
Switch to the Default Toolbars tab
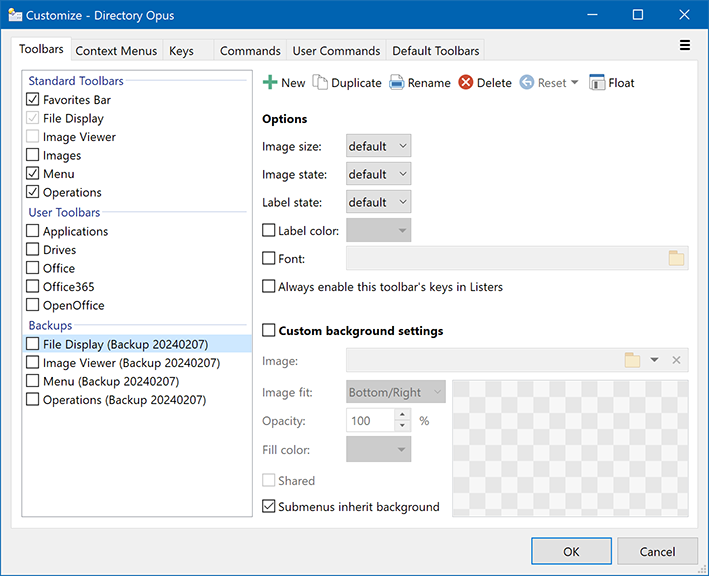(x=435, y=51)
